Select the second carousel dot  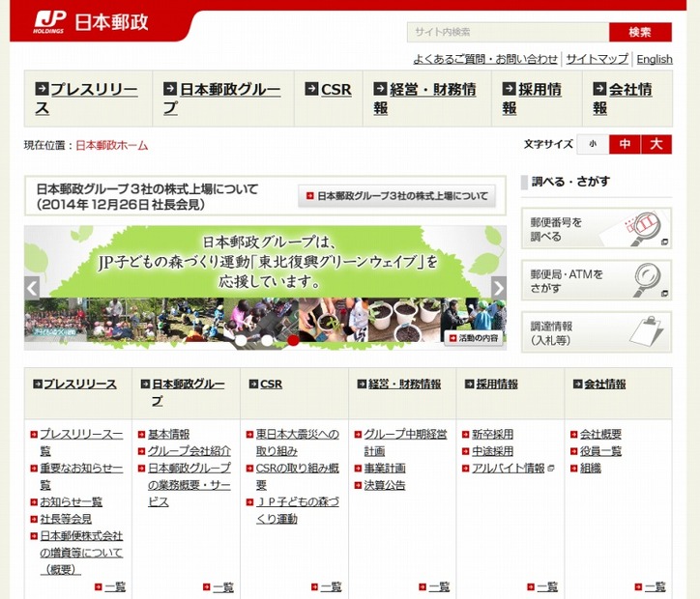click(267, 340)
